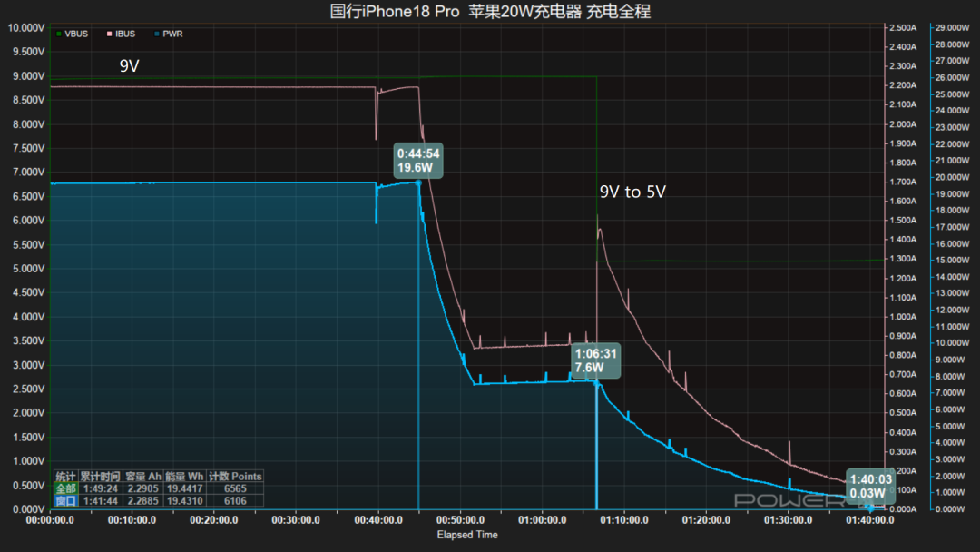Click the 10.000W power axis label
The width and height of the screenshot is (980, 552).
tap(953, 343)
